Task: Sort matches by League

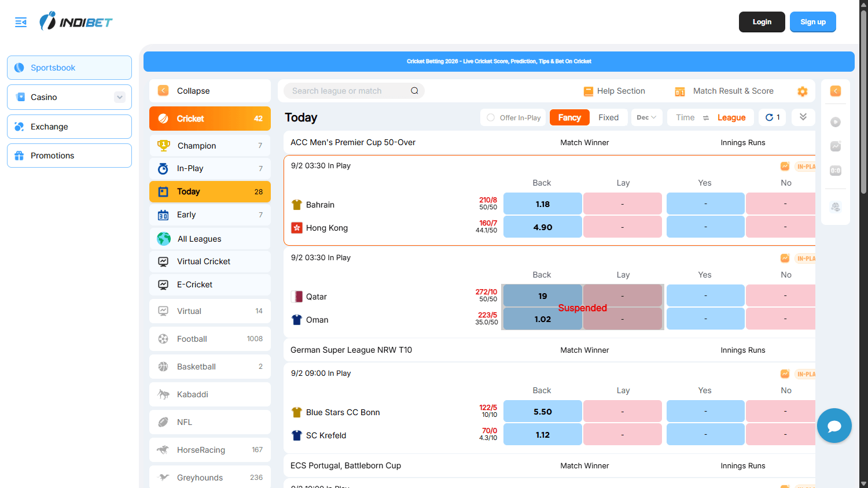Action: [731, 117]
